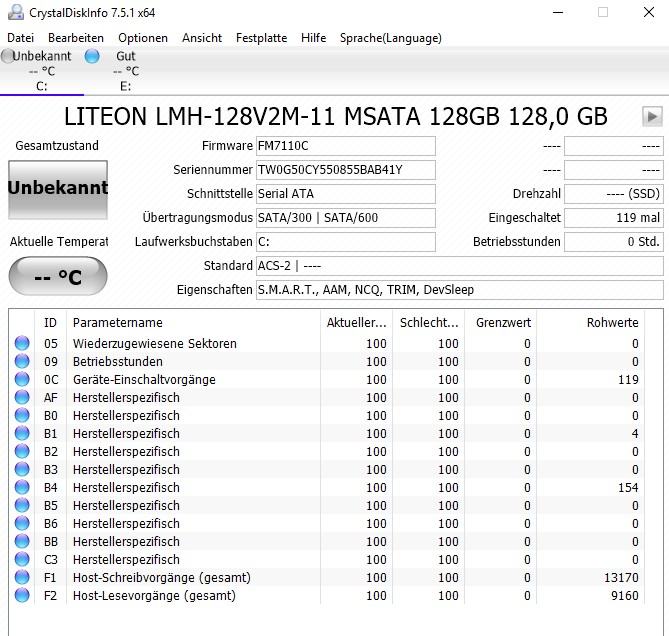Click status icon of row C3

pyautogui.click(x=22, y=559)
